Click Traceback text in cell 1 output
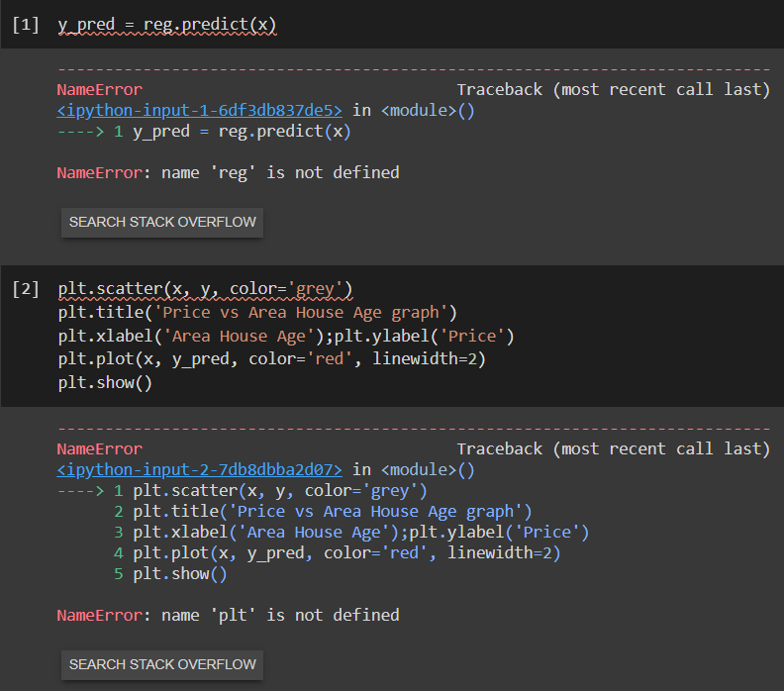The image size is (784, 691). [x=614, y=90]
